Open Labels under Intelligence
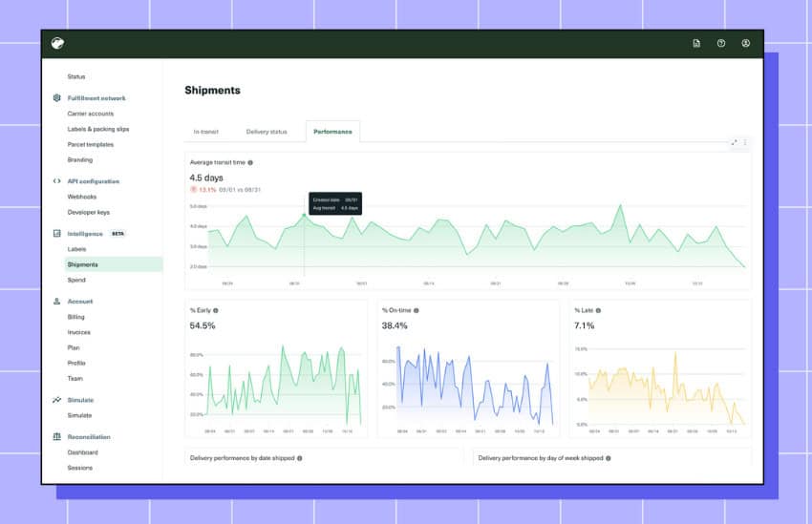This screenshot has width=812, height=524. click(76, 249)
